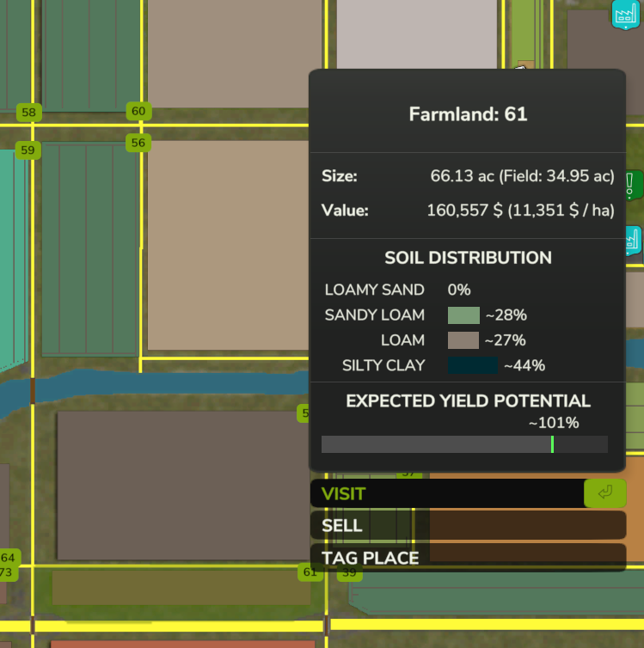The image size is (644, 648).
Task: Select farmland marker 58
Action: pos(28,113)
